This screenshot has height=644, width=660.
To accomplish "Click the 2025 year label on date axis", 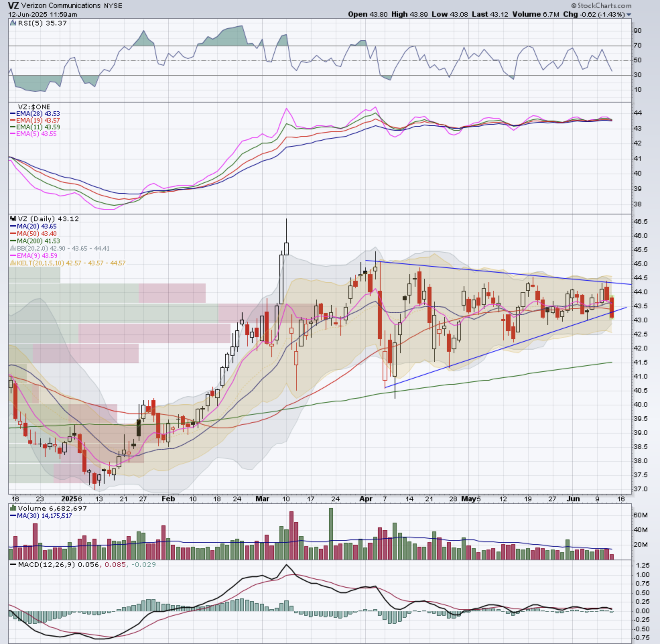I will click(69, 499).
